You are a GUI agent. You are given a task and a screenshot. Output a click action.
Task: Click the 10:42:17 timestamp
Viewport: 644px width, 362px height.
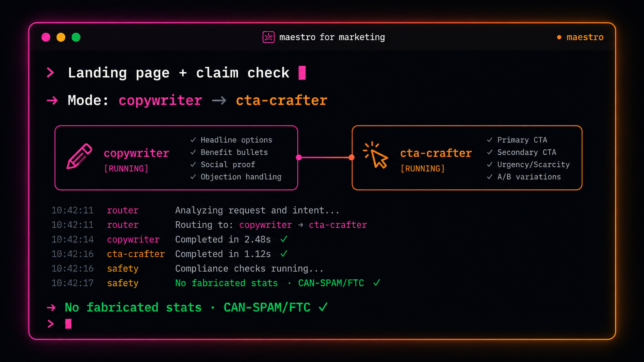pos(72,283)
